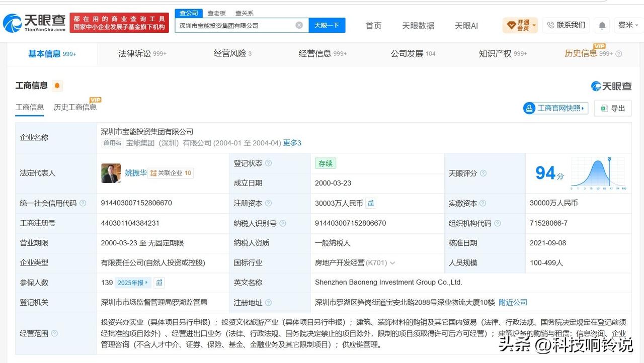The image size is (644, 363).
Task: Click the TianYanCha watermark logo in 工商信息 panel
Action: pyautogui.click(x=611, y=86)
